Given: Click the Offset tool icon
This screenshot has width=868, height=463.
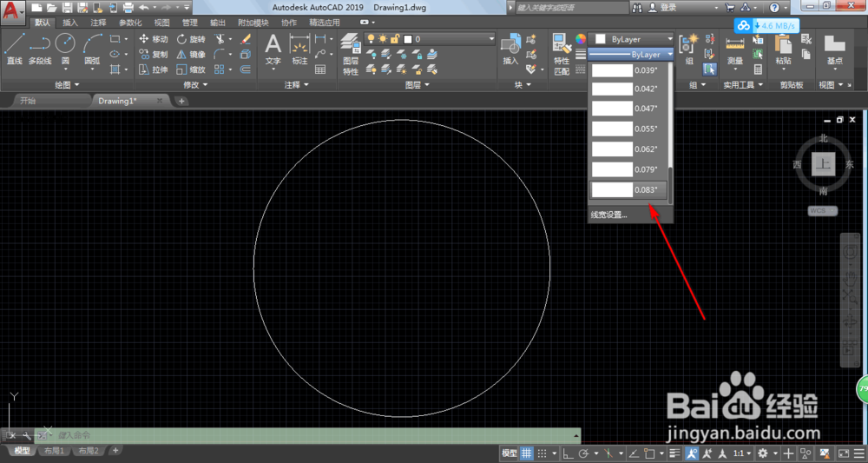Looking at the screenshot, I should click(246, 69).
